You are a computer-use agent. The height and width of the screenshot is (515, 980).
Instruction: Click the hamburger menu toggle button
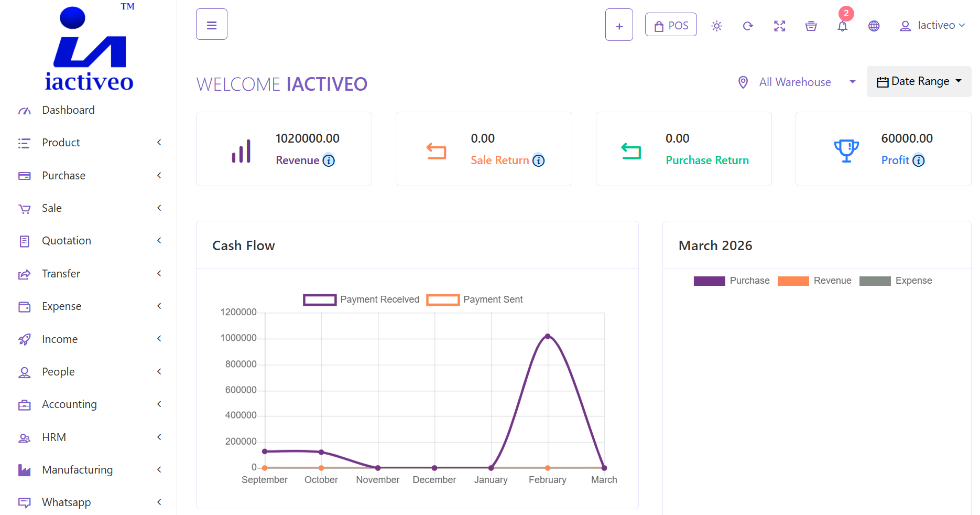[212, 25]
